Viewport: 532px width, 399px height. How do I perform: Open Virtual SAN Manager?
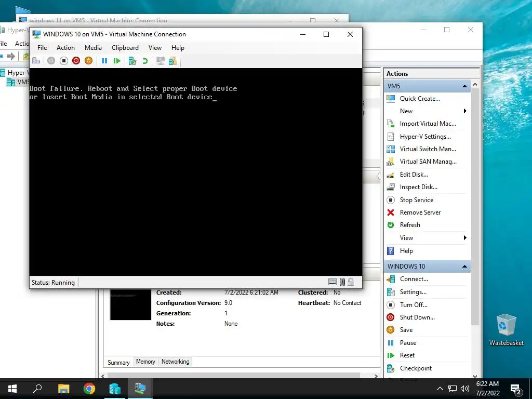click(x=428, y=162)
